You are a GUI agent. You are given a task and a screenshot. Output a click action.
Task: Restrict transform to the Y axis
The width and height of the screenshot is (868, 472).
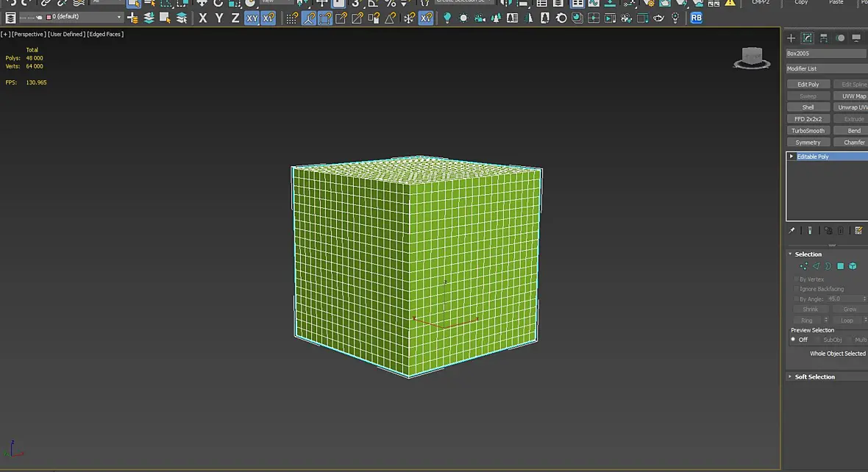click(x=219, y=18)
